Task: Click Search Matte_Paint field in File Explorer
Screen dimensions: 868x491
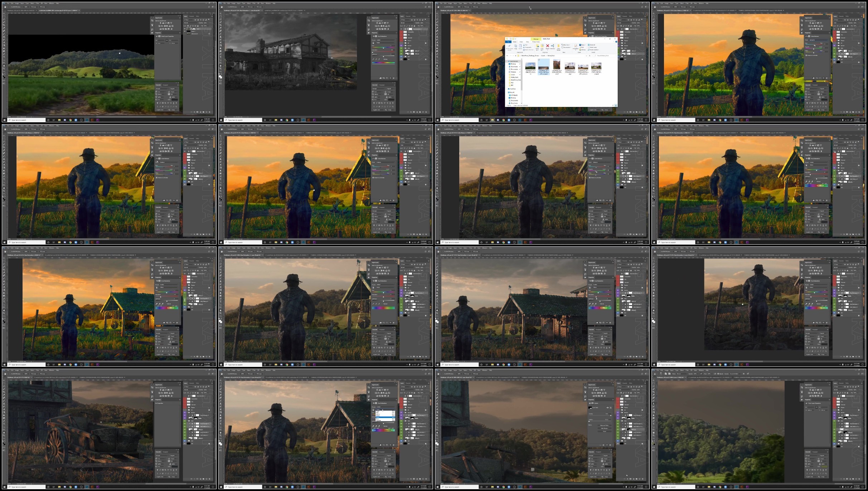Action: (x=605, y=56)
